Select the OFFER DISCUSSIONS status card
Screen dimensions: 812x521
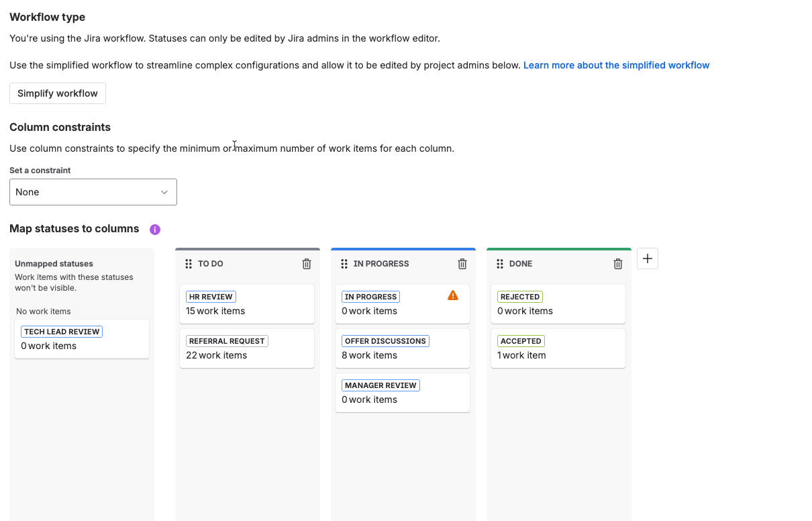[x=403, y=348]
